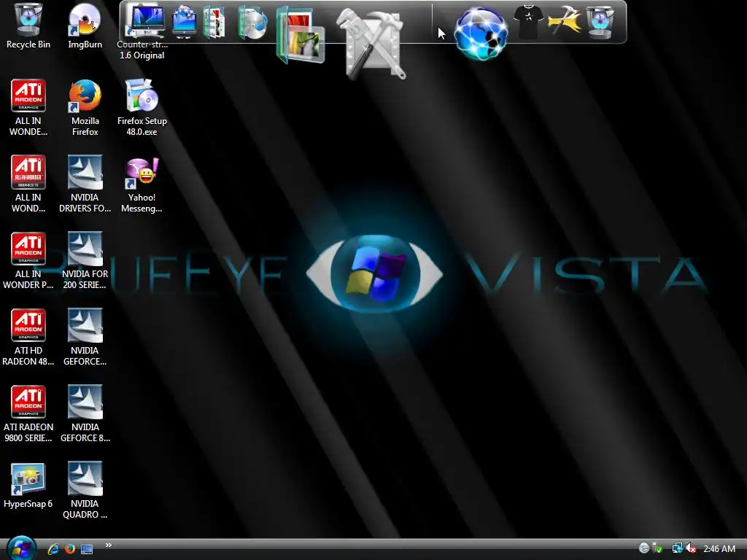
Task: Open the recycle bin icon in the dock
Action: (x=600, y=21)
